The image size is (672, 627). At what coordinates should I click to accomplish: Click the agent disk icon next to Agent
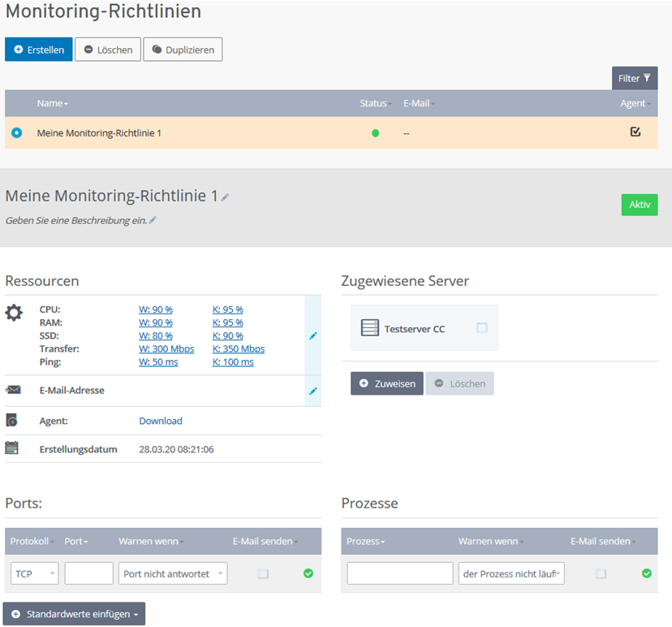point(13,421)
